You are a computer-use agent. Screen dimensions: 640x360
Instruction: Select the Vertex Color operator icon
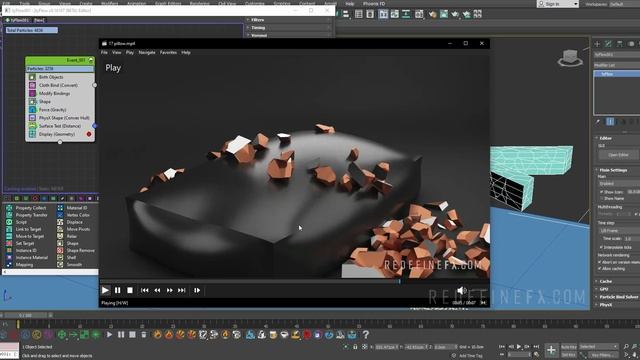(60, 215)
